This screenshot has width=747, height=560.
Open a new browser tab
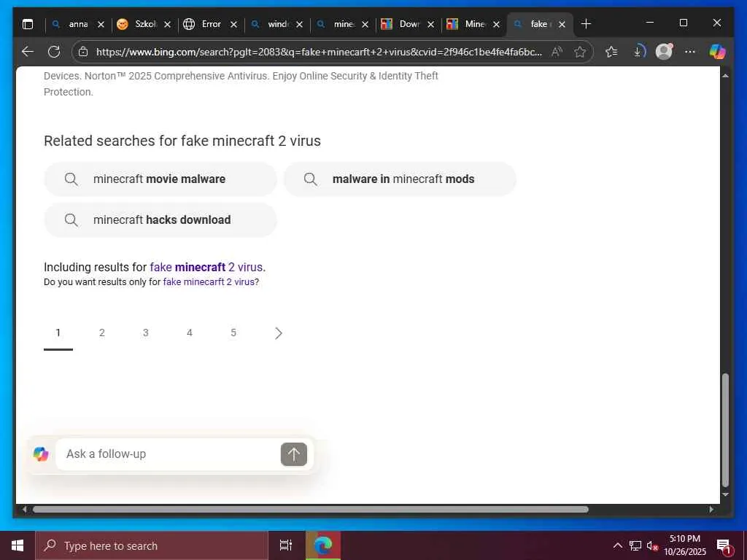click(x=586, y=24)
